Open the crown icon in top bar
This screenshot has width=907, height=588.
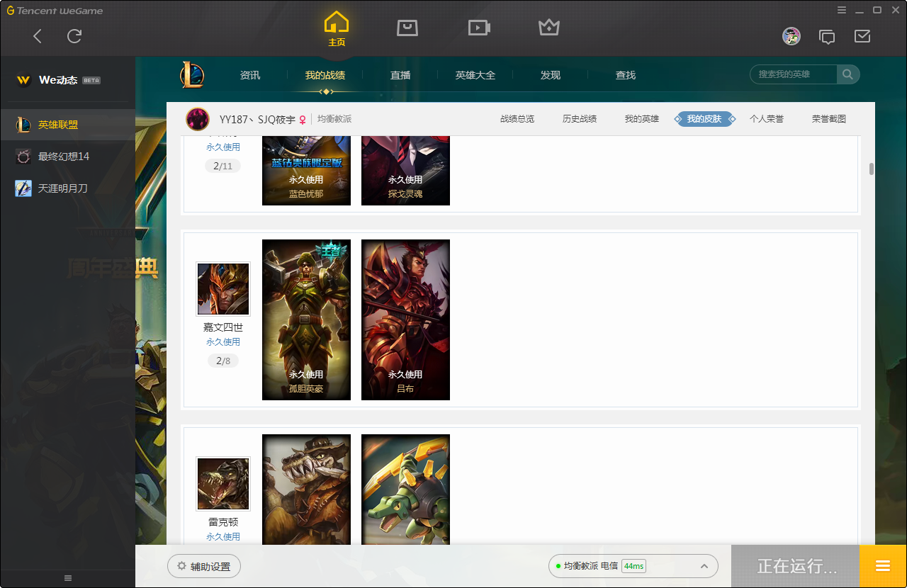(549, 28)
